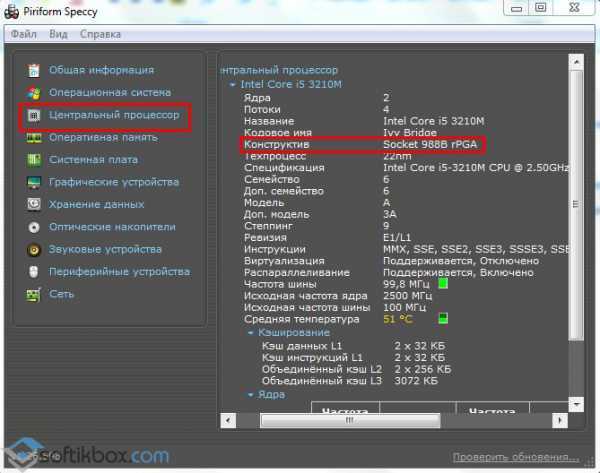
Task: Select the Центральный процессор section
Action: tap(114, 115)
